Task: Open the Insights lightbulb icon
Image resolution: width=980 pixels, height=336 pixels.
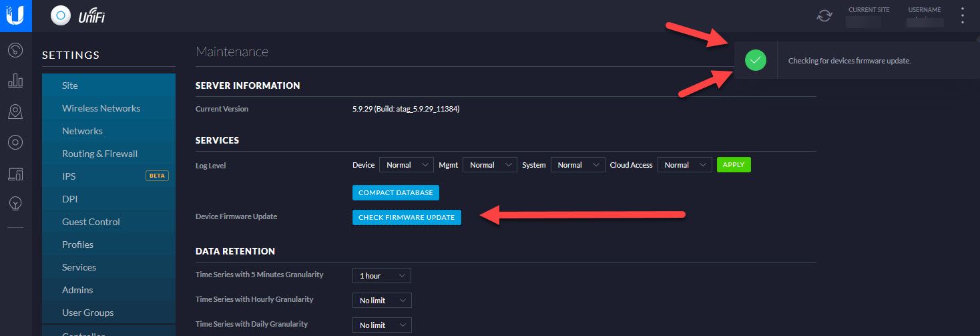Action: tap(15, 204)
